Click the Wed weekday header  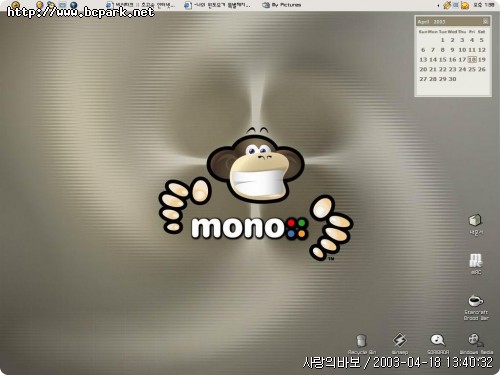click(452, 32)
